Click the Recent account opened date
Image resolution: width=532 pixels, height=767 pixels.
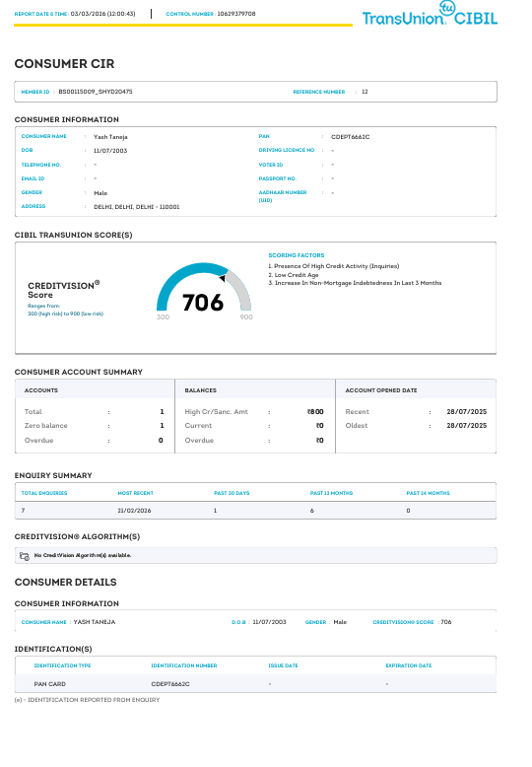click(x=466, y=412)
